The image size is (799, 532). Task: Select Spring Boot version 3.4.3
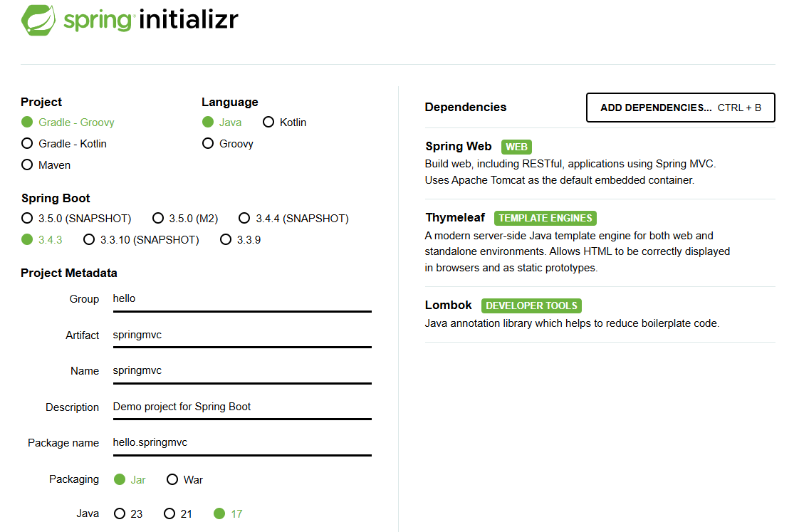coord(42,240)
